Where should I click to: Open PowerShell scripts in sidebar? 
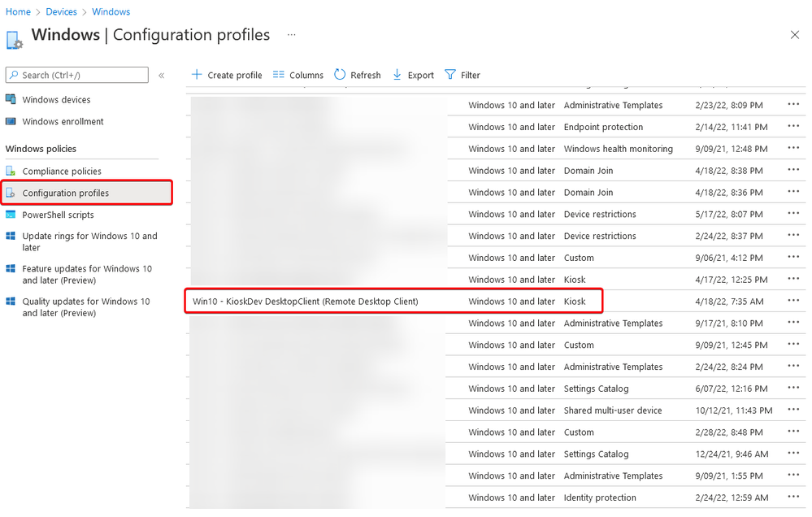pos(58,215)
